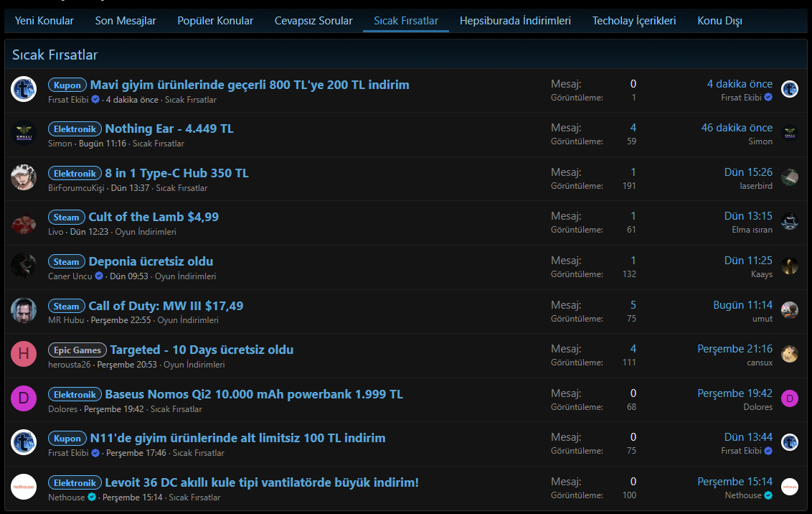Click umut's last poster avatar
812x514 pixels.
(x=790, y=310)
